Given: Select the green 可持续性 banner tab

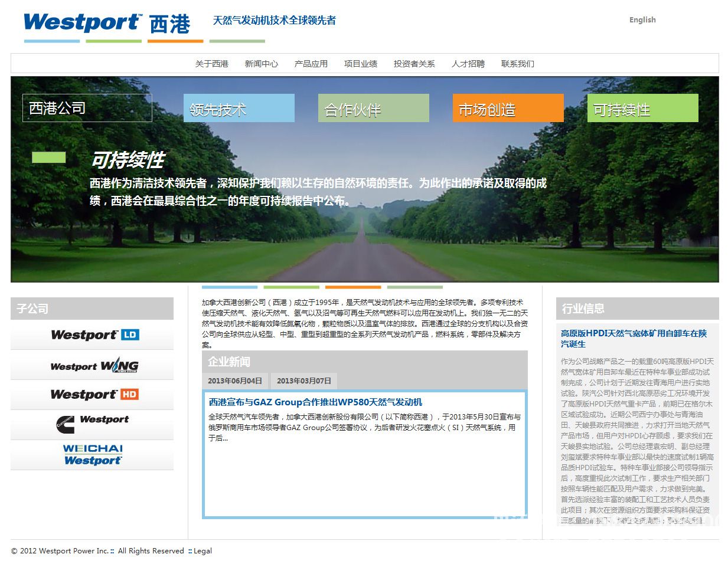Looking at the screenshot, I should 642,109.
